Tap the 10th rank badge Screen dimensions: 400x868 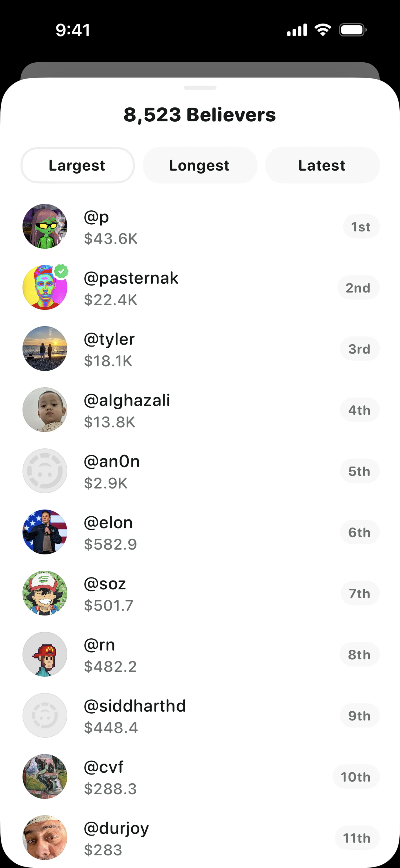click(x=356, y=777)
